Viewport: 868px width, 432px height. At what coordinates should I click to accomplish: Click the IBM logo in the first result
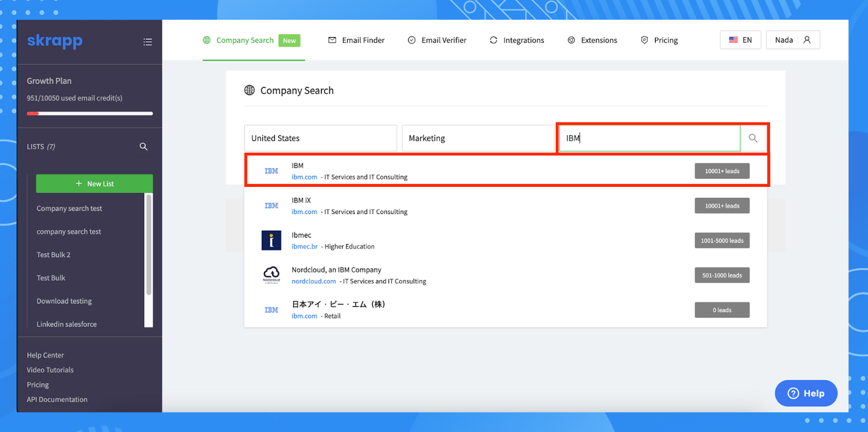(271, 171)
